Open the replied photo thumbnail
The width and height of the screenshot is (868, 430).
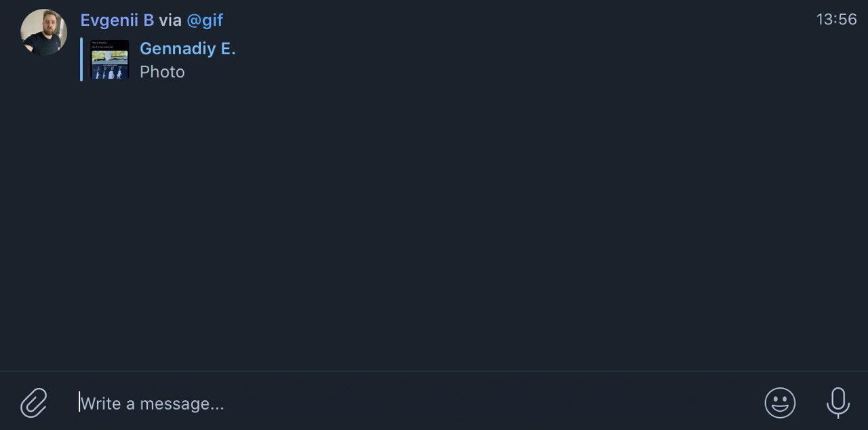click(x=110, y=60)
